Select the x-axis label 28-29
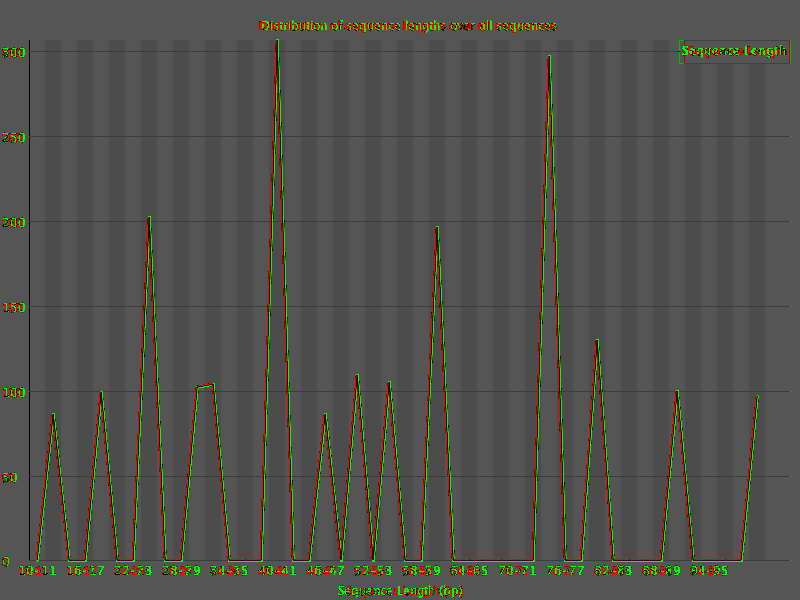Image resolution: width=800 pixels, height=600 pixels. tap(181, 570)
